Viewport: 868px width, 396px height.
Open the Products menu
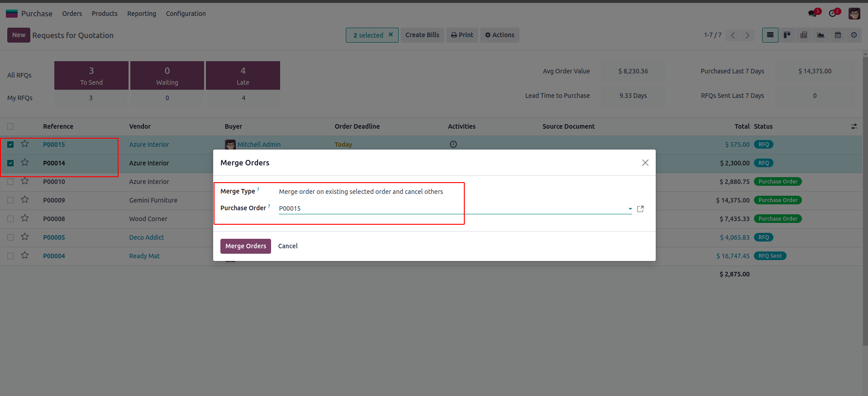[105, 14]
